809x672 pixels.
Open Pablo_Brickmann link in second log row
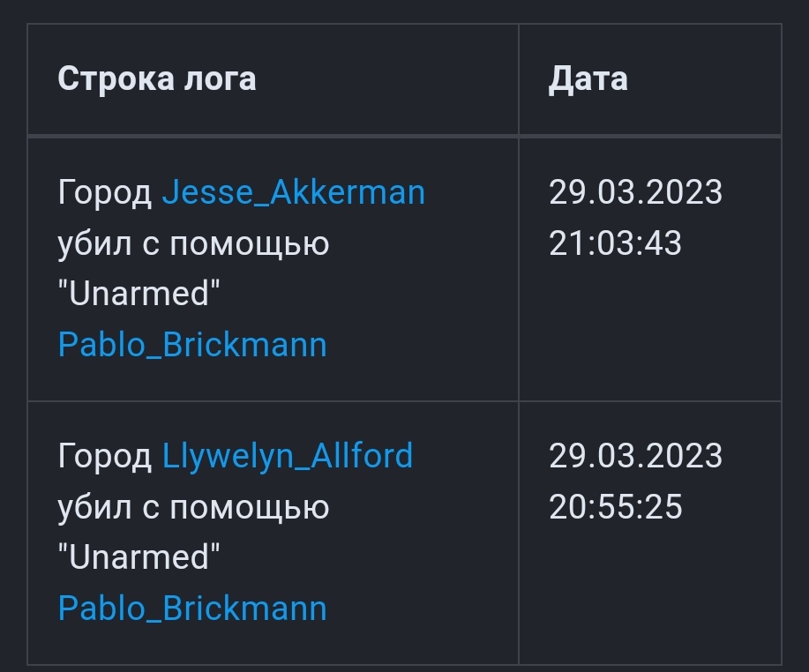pyautogui.click(x=192, y=609)
